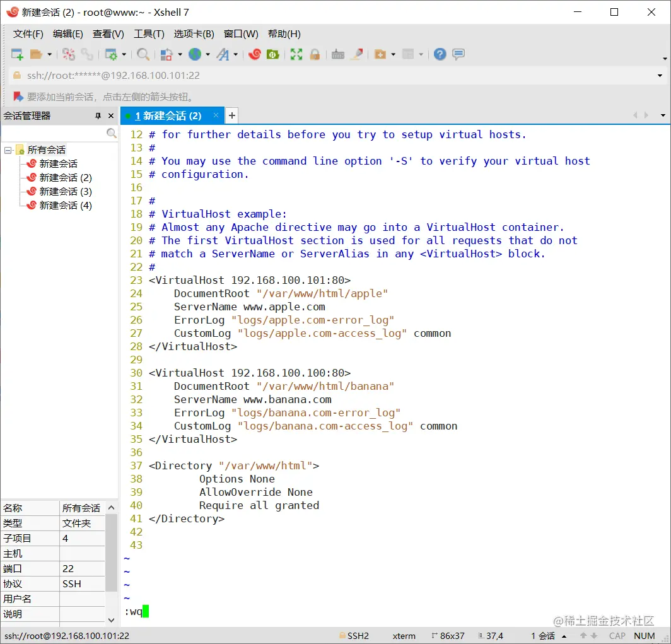
Task: Click the 端口 value 22 cell
Action: 82,569
